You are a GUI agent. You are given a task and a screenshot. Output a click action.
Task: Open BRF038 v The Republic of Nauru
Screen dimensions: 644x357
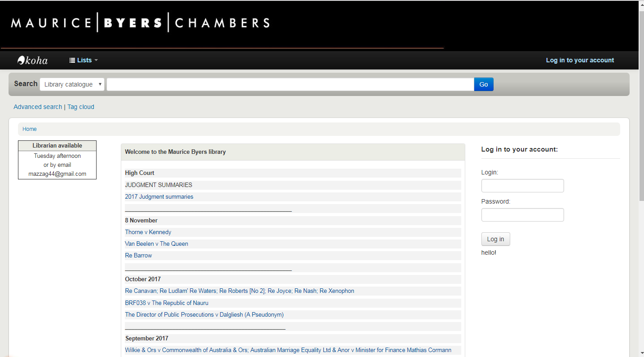167,303
